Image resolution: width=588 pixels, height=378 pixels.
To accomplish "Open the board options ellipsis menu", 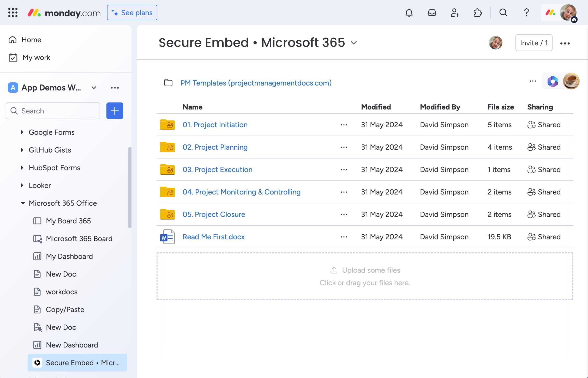I will coord(565,43).
